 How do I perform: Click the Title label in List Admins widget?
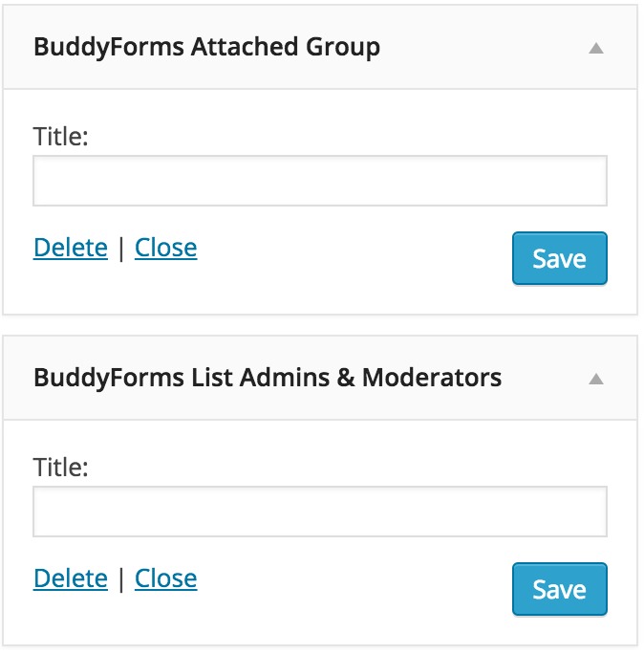pyautogui.click(x=61, y=468)
